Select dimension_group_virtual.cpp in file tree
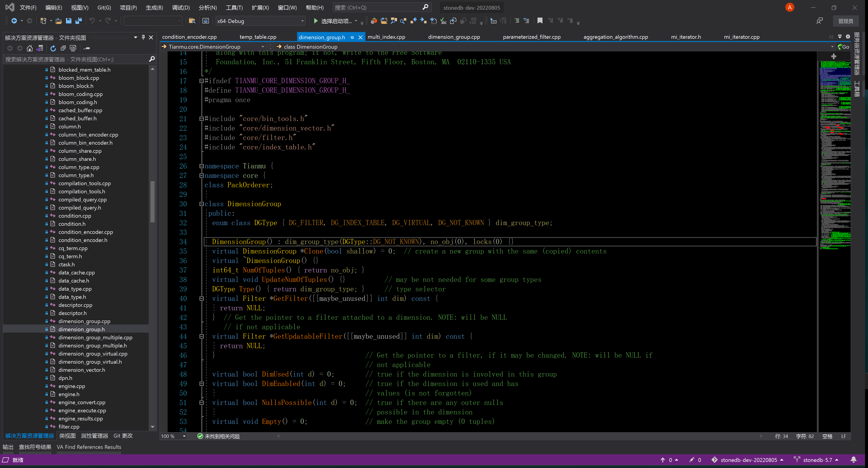Image resolution: width=868 pixels, height=468 pixels. [x=93, y=354]
